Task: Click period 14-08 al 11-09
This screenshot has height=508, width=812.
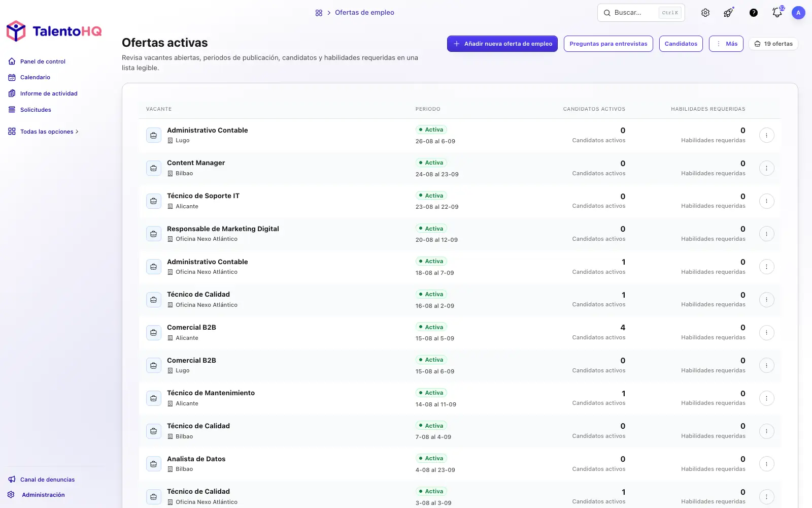Action: pyautogui.click(x=436, y=404)
